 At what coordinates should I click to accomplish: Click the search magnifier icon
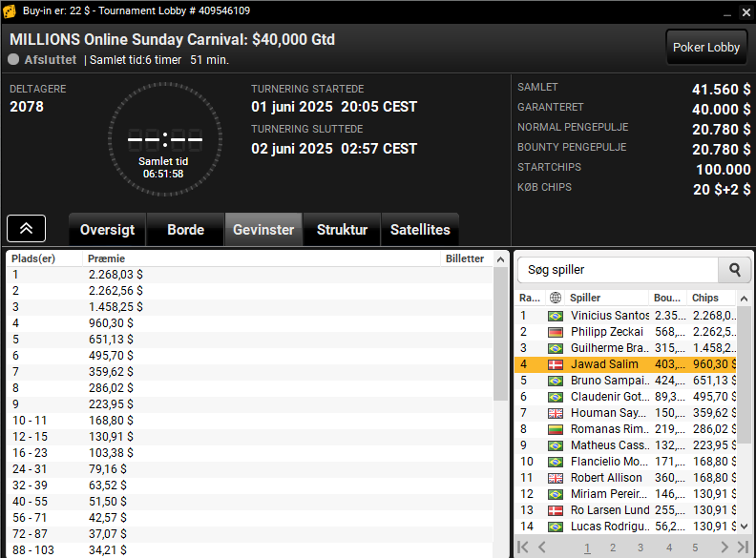(734, 270)
